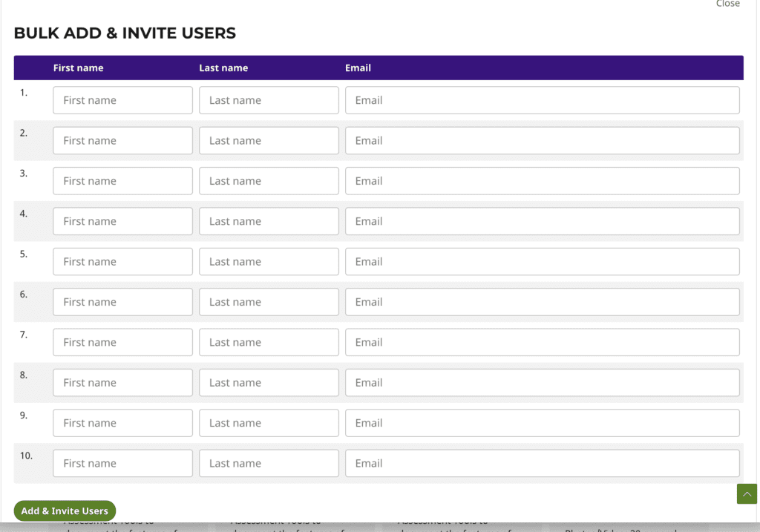Image resolution: width=760 pixels, height=532 pixels.
Task: Focus the First name field in row 2
Action: (x=122, y=140)
